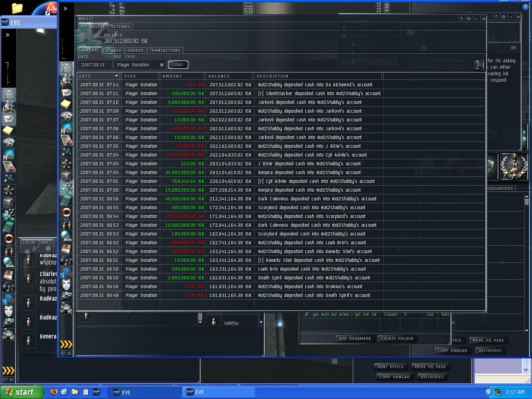Click Rent Office in back EVE window
The width and height of the screenshot is (532, 399).
pos(391,366)
